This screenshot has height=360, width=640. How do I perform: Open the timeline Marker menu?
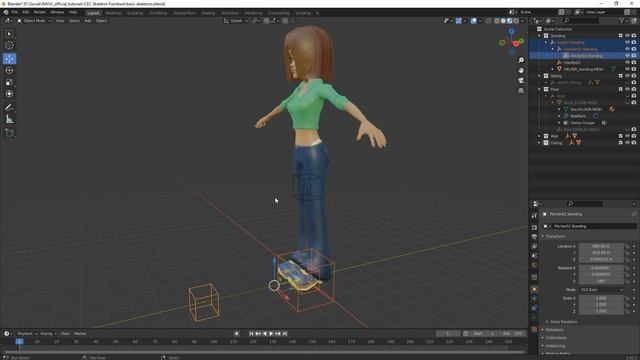(80, 333)
